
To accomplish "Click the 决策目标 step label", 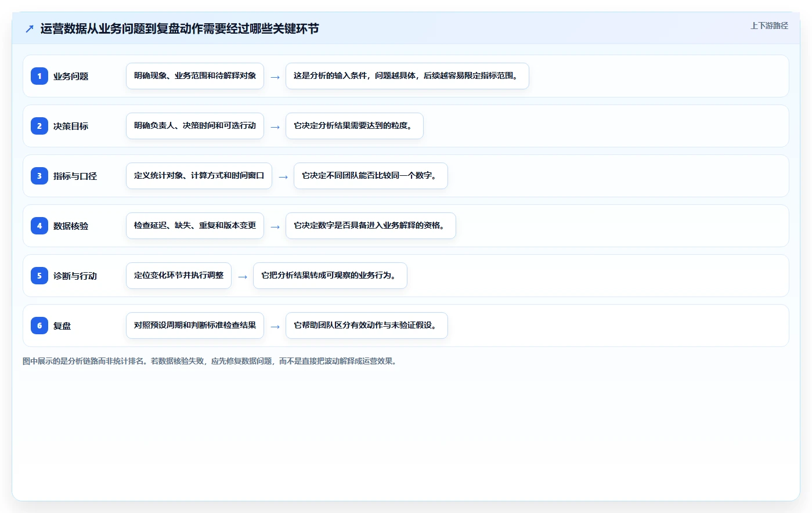I will click(x=71, y=127).
